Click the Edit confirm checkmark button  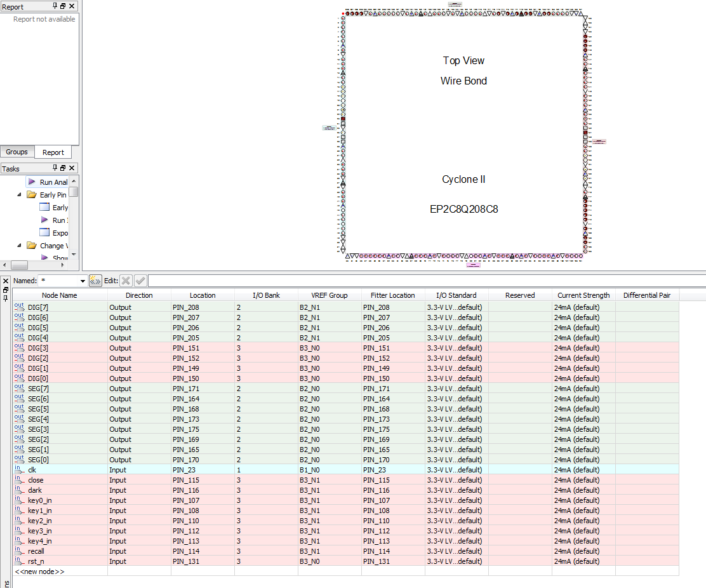coord(140,281)
